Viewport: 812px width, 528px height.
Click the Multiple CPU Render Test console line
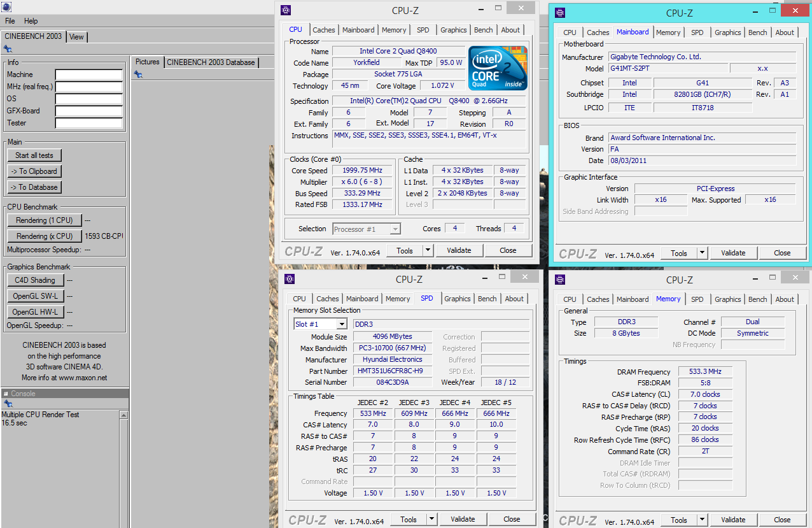[40, 415]
